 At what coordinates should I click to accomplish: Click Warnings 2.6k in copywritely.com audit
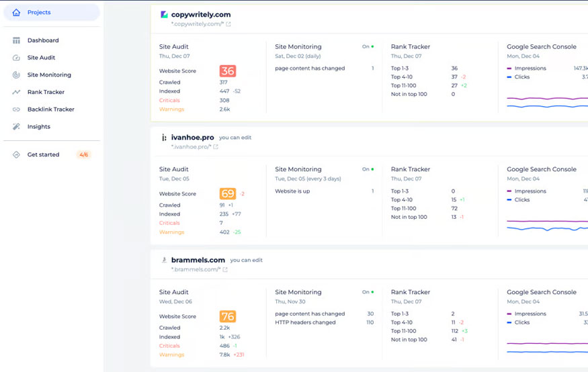pos(195,109)
